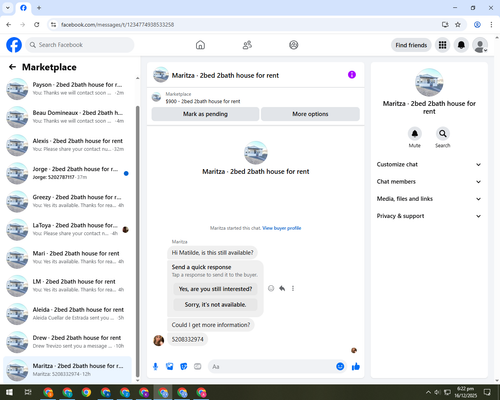Bookmark this page with star icon
The image size is (500, 400).
click(x=458, y=25)
